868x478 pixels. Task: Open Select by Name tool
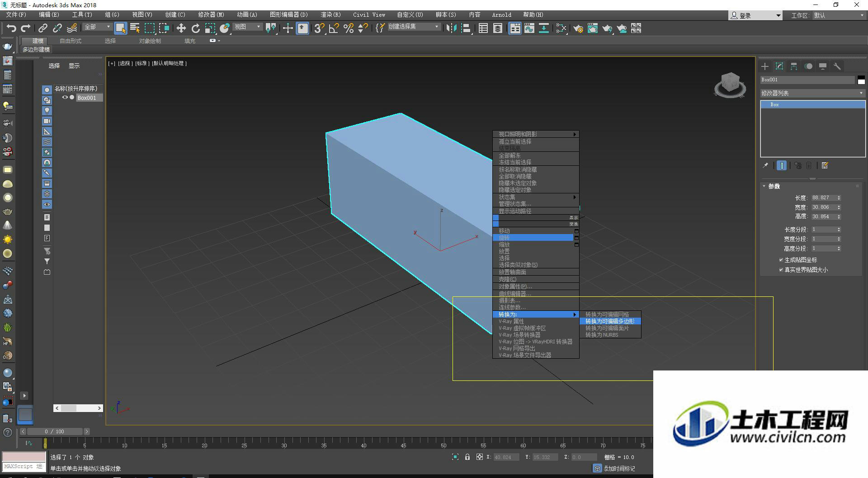pyautogui.click(x=135, y=28)
